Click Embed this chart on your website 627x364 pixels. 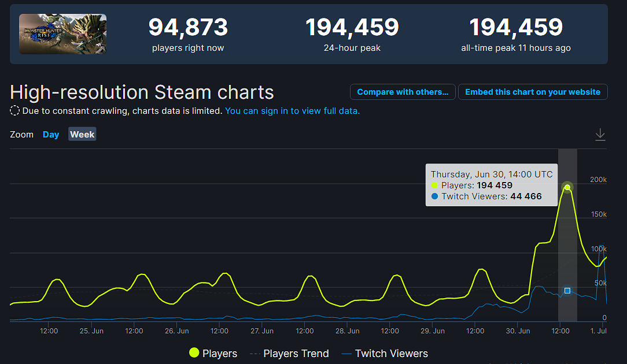[533, 92]
